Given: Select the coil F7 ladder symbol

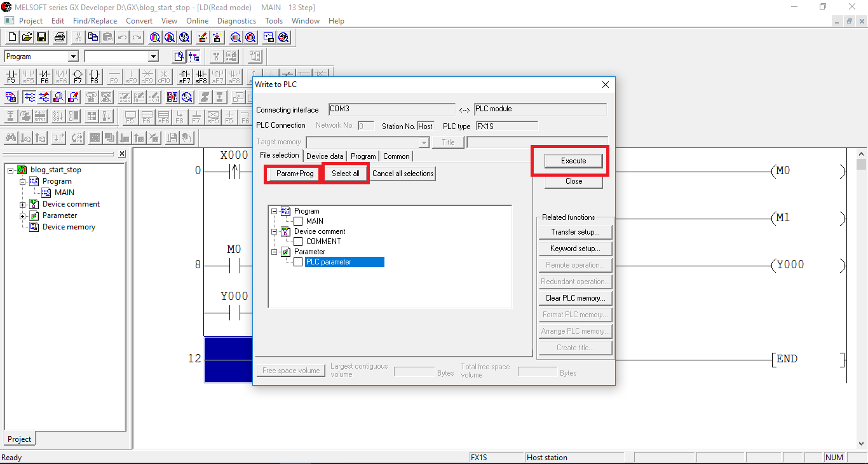Looking at the screenshot, I should [x=77, y=78].
